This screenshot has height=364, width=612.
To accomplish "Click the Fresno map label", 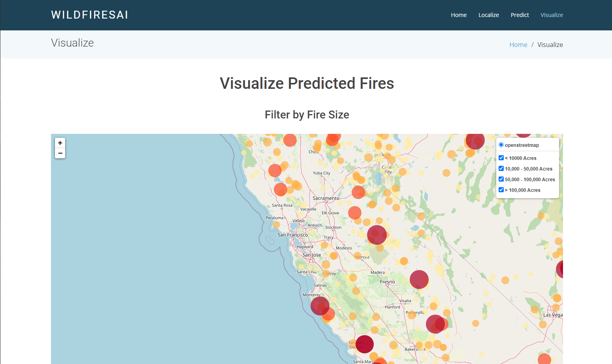I will click(388, 282).
